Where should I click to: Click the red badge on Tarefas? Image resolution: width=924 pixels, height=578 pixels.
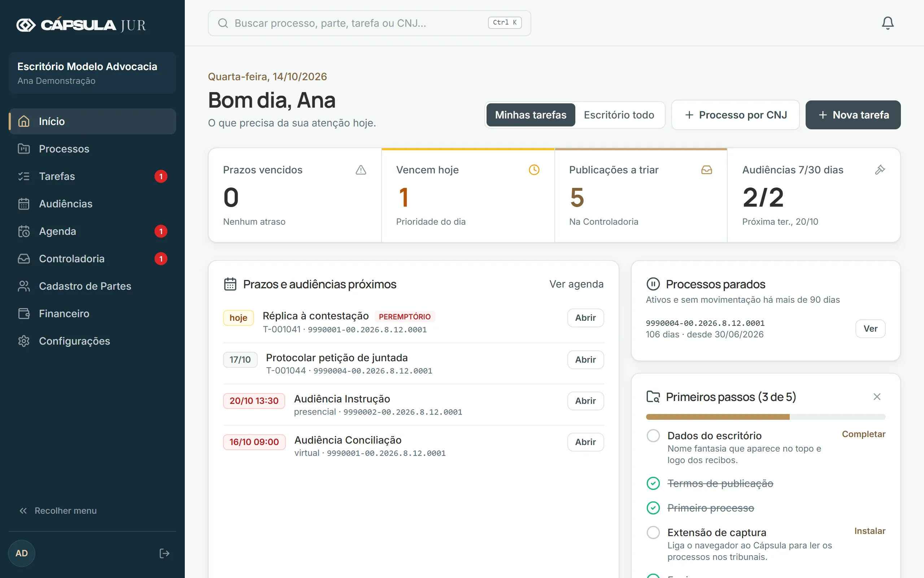click(x=161, y=176)
